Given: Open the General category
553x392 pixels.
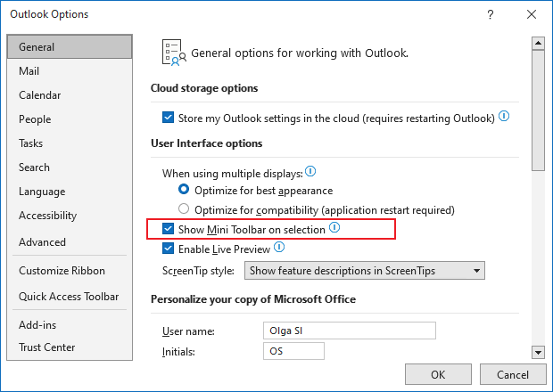Looking at the screenshot, I should (x=70, y=47).
